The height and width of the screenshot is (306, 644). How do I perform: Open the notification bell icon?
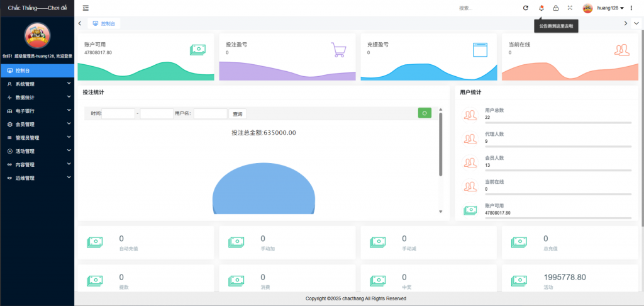pos(541,8)
